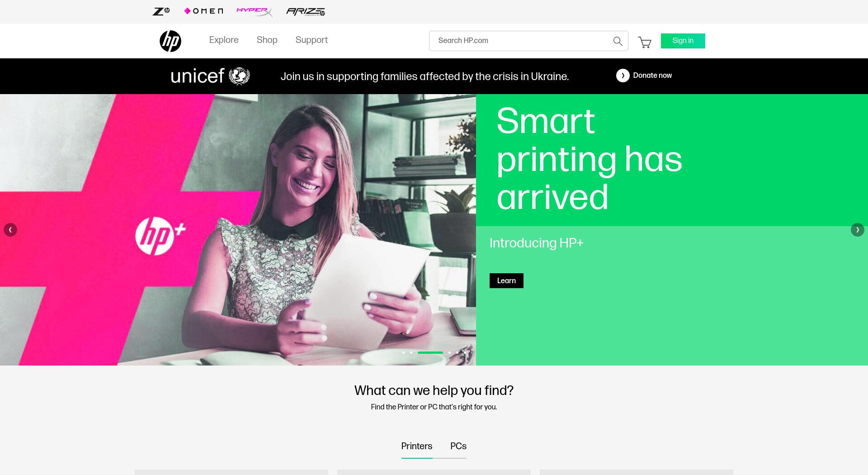Click the HP logo in header
The image size is (868, 475).
pos(170,41)
